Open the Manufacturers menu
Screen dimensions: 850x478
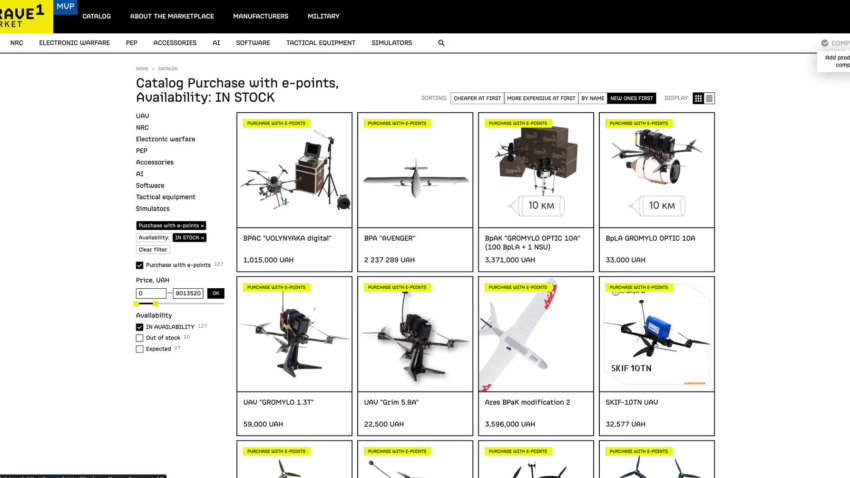click(x=260, y=16)
